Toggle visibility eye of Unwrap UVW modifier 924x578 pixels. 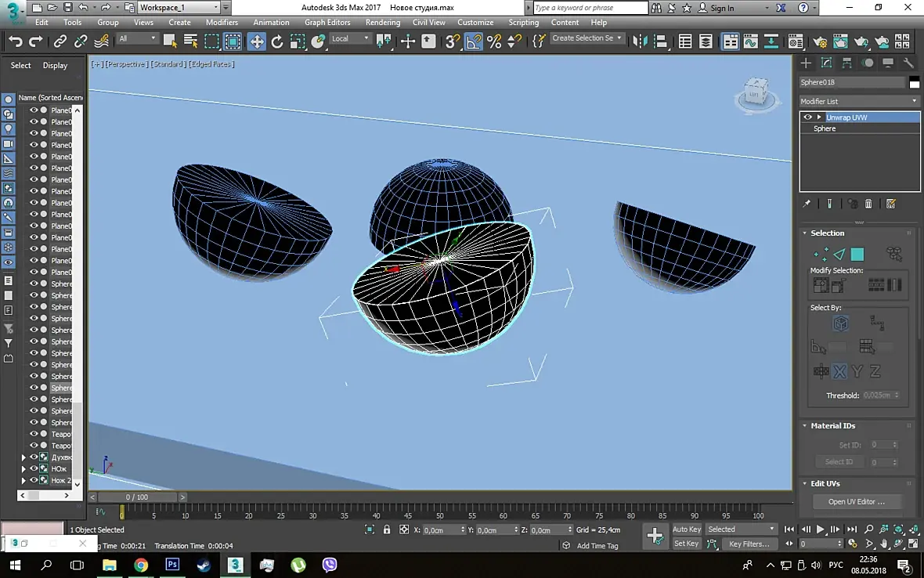807,117
